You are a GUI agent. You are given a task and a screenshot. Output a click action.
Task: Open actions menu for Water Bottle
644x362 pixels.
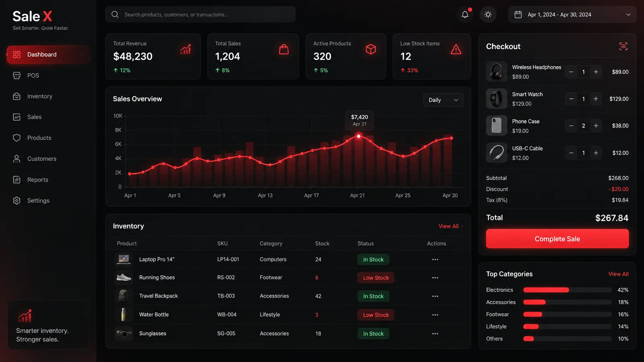click(x=435, y=315)
